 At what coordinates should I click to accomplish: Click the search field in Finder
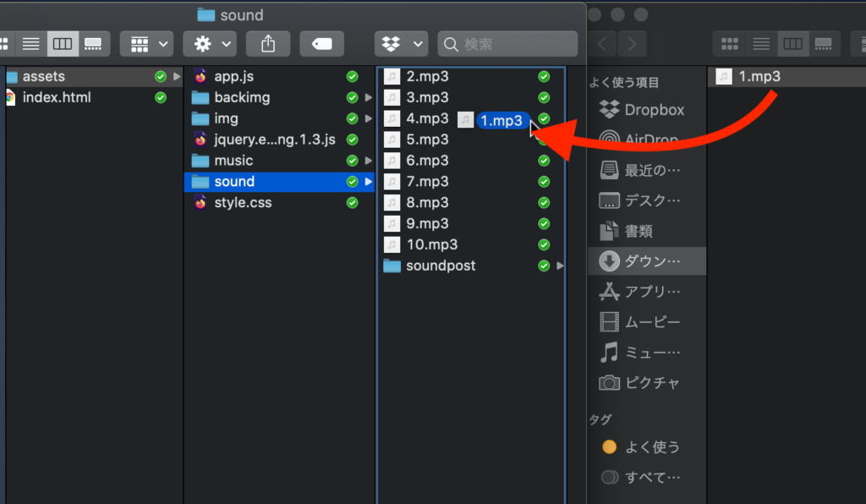(507, 44)
